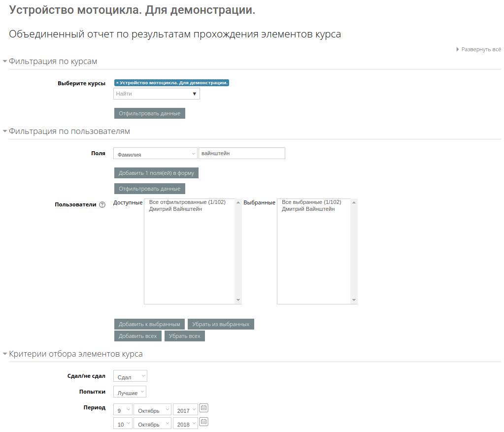Select Все выбранные (1/102) in Выбранные list

click(311, 202)
